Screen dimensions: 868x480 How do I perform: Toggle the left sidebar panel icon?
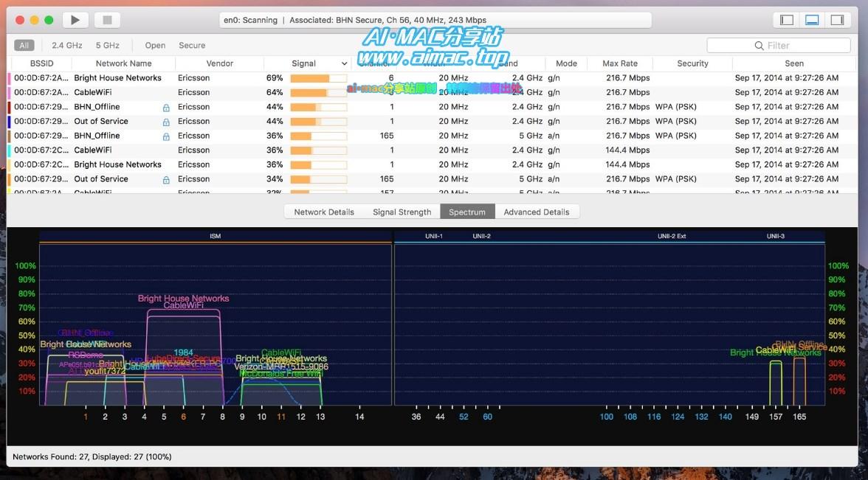pyautogui.click(x=787, y=20)
